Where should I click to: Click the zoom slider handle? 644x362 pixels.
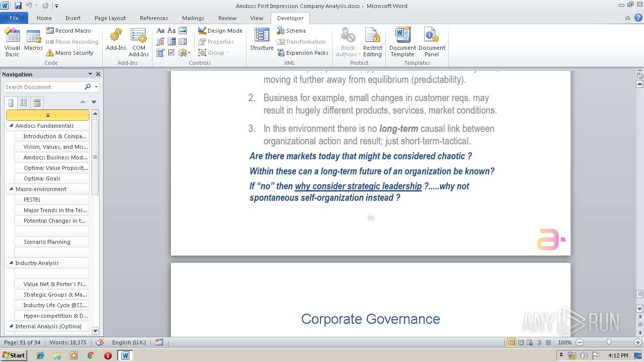click(x=609, y=342)
